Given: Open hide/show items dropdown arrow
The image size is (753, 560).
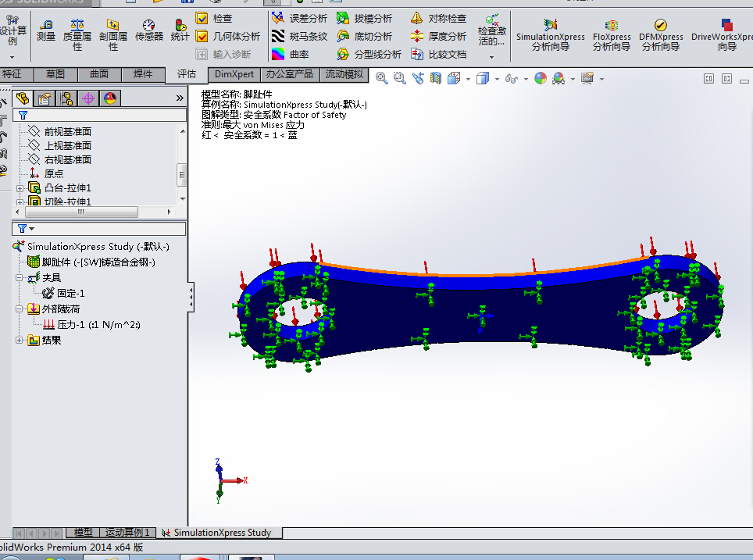Looking at the screenshot, I should (526, 79).
